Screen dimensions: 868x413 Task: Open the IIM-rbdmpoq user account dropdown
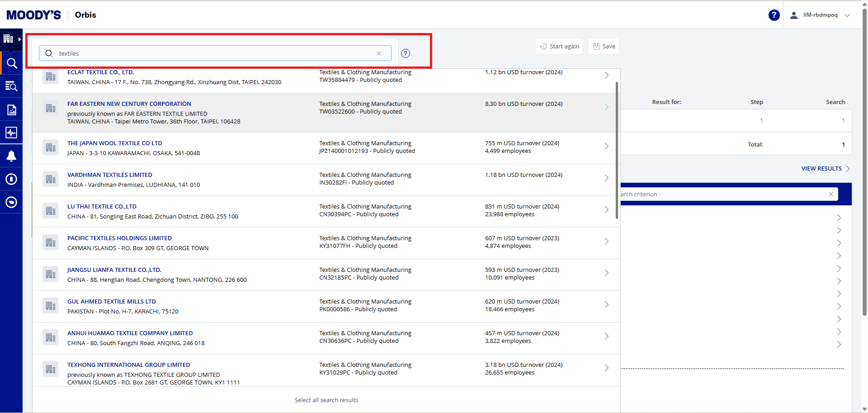(x=821, y=15)
